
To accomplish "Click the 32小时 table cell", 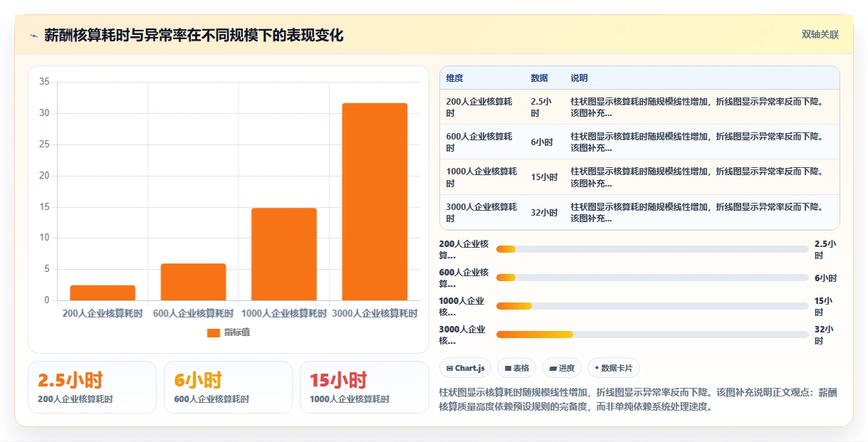I will tap(544, 212).
